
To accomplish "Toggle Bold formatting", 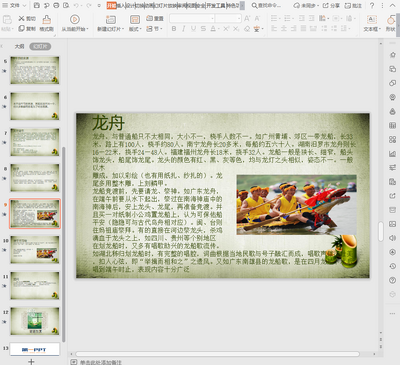I will [x=174, y=29].
